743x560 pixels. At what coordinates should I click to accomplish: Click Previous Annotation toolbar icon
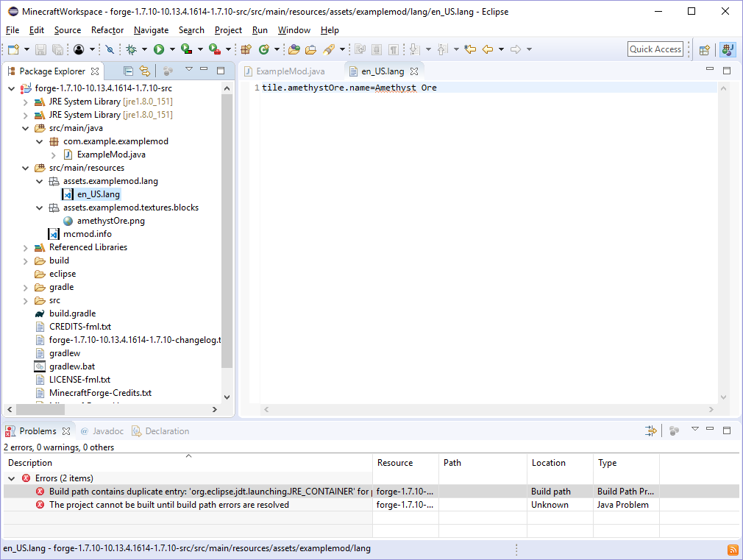443,49
